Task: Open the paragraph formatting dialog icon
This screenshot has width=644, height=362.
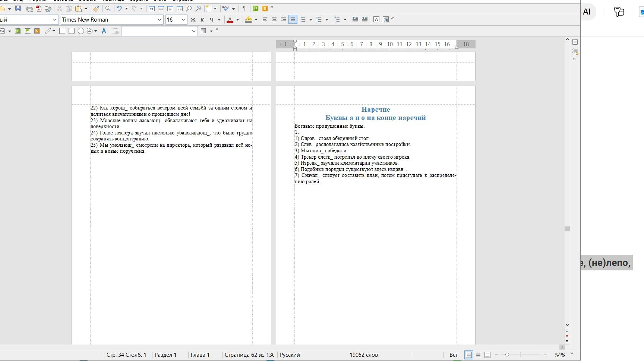Action: [x=386, y=20]
